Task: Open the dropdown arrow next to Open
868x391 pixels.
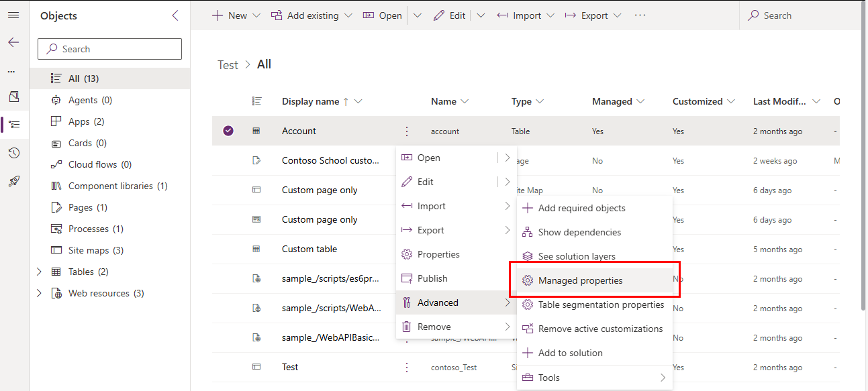Action: 418,15
